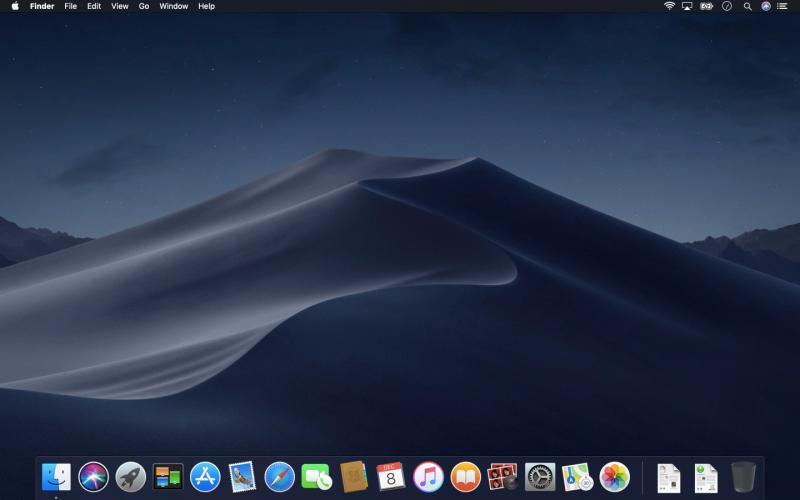Screen dimensions: 800x500
Task: Open the Trash in the Dock
Action: [x=743, y=477]
